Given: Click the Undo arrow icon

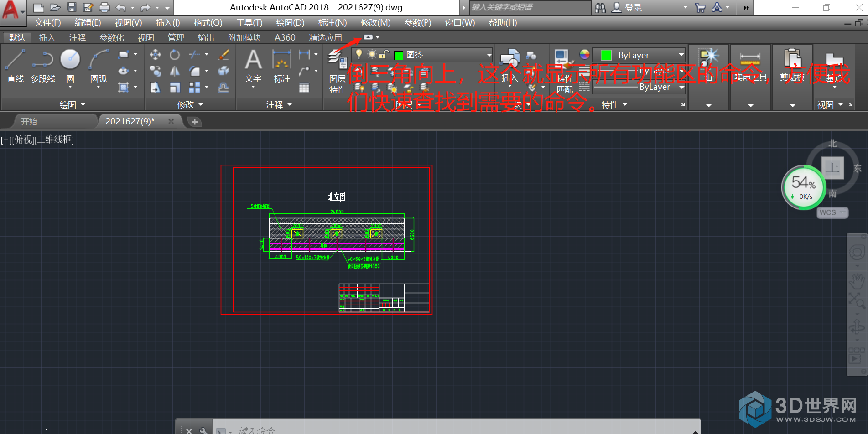Looking at the screenshot, I should click(x=121, y=7).
